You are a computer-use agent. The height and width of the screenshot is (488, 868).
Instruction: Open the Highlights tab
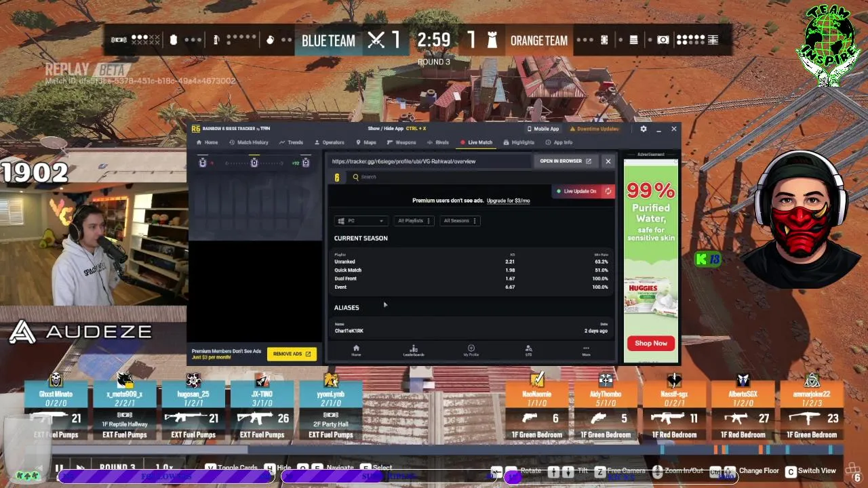[x=519, y=142]
